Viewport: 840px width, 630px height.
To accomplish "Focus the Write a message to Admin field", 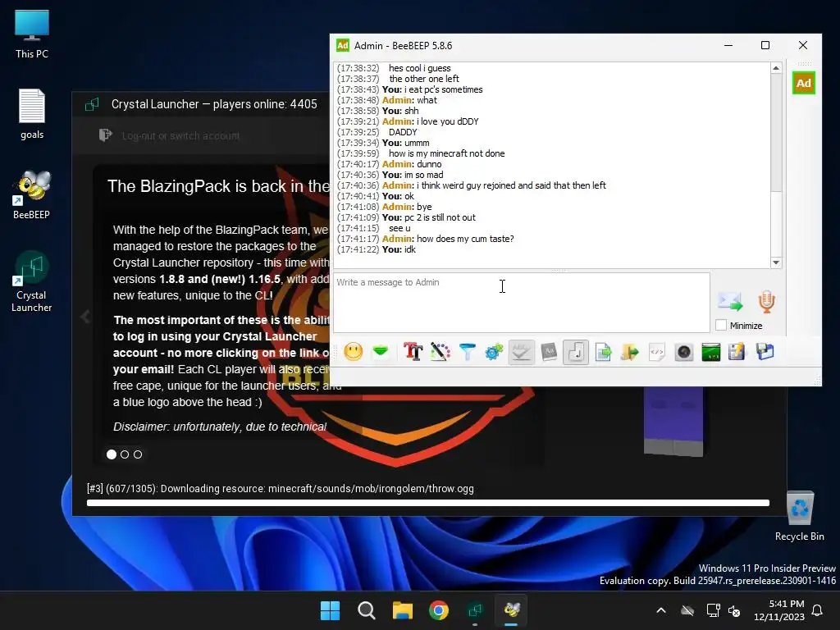I will [x=521, y=303].
